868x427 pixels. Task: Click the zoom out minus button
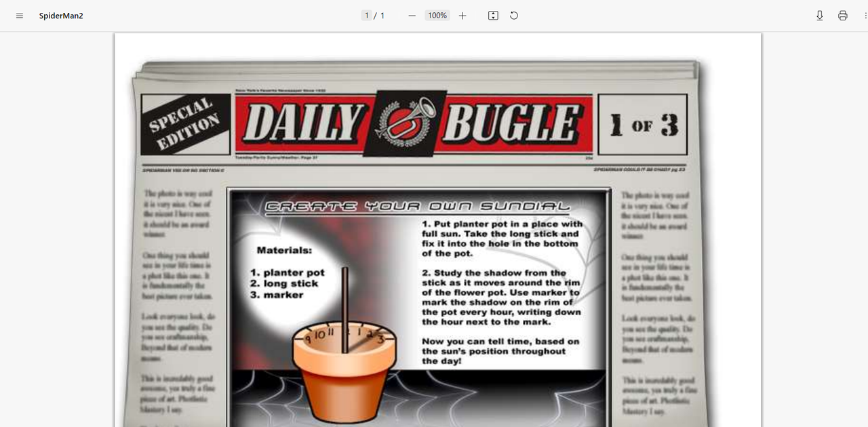412,16
